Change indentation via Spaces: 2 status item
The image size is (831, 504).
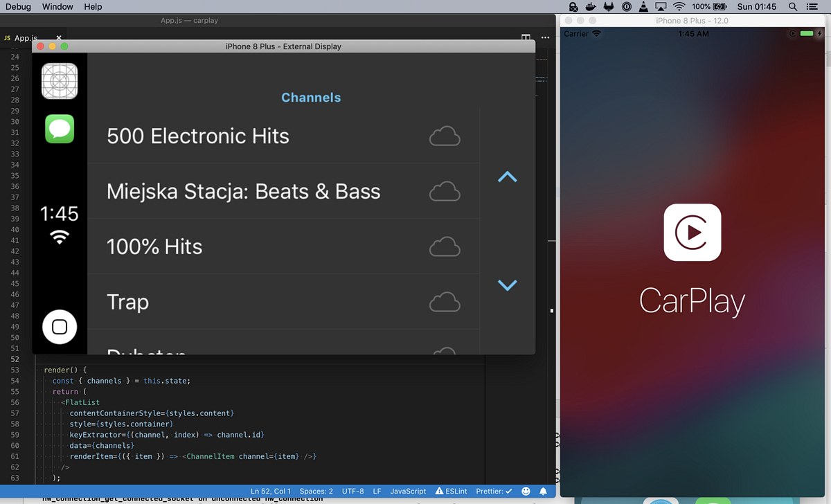(x=316, y=491)
